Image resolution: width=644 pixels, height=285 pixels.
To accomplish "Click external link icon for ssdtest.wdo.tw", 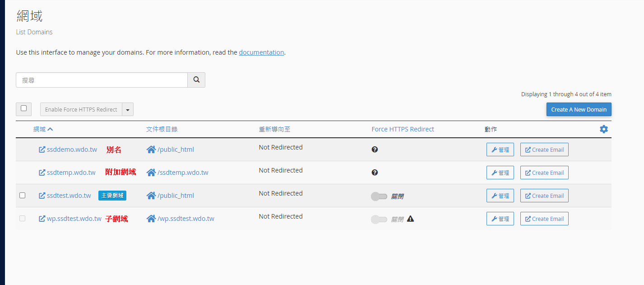I will [42, 196].
